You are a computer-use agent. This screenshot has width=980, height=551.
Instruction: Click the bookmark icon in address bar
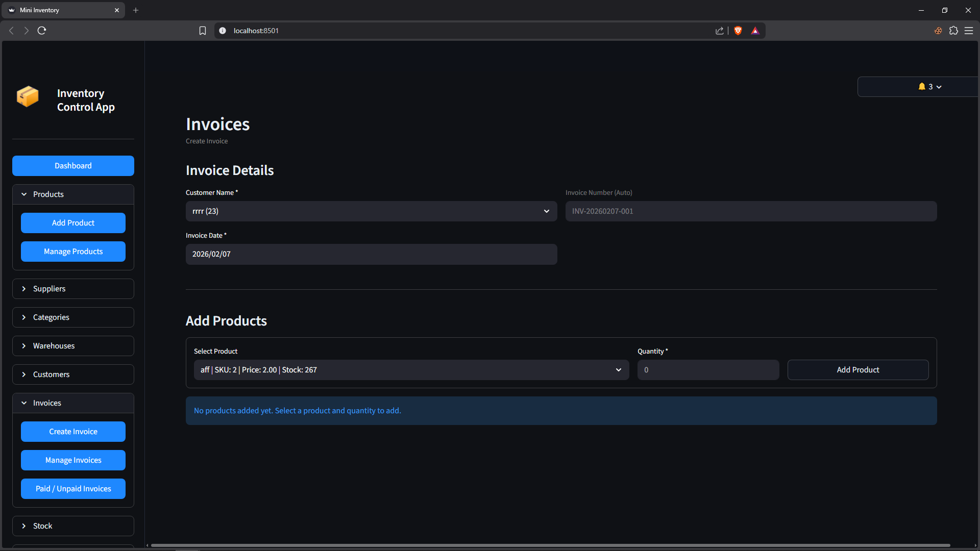(203, 31)
